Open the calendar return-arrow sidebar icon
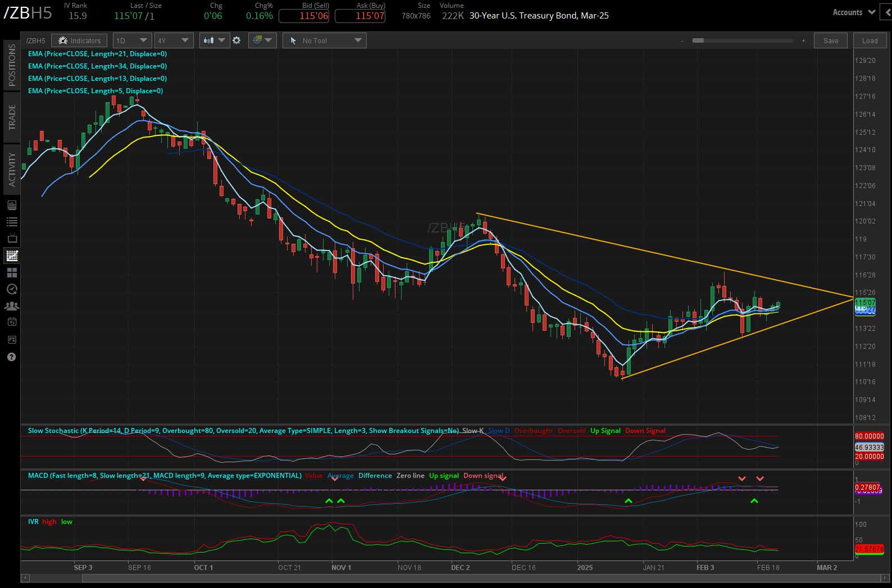This screenshot has width=892, height=588. pos(11,322)
